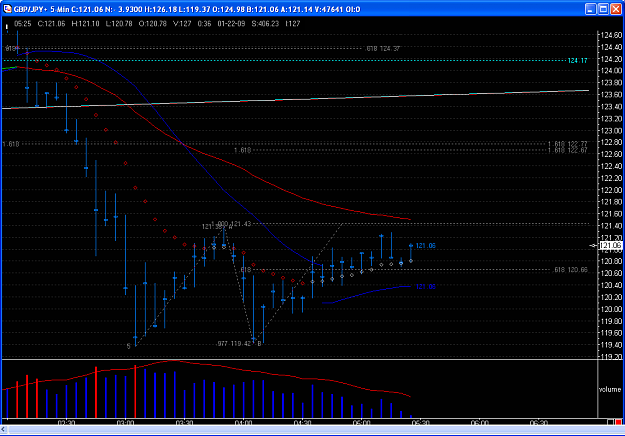
Task: Click the Fibonacci label 1.618 122.67
Action: (567, 150)
